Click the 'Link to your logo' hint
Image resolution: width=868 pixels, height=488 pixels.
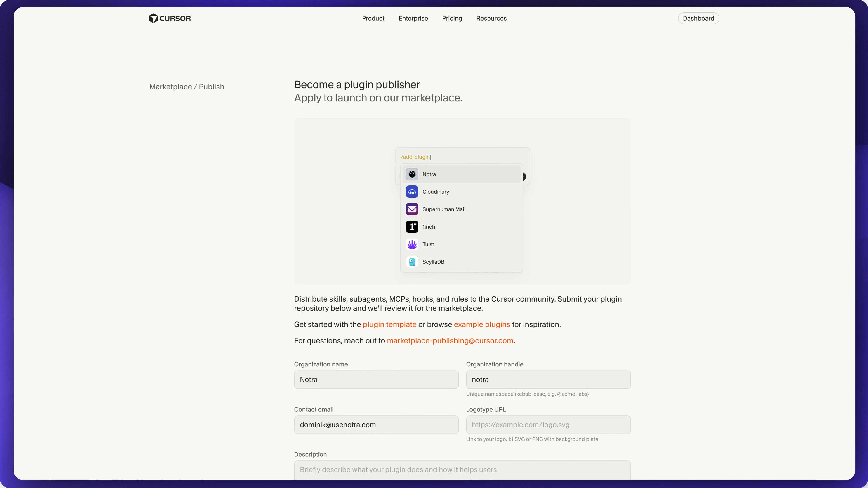pos(532,439)
